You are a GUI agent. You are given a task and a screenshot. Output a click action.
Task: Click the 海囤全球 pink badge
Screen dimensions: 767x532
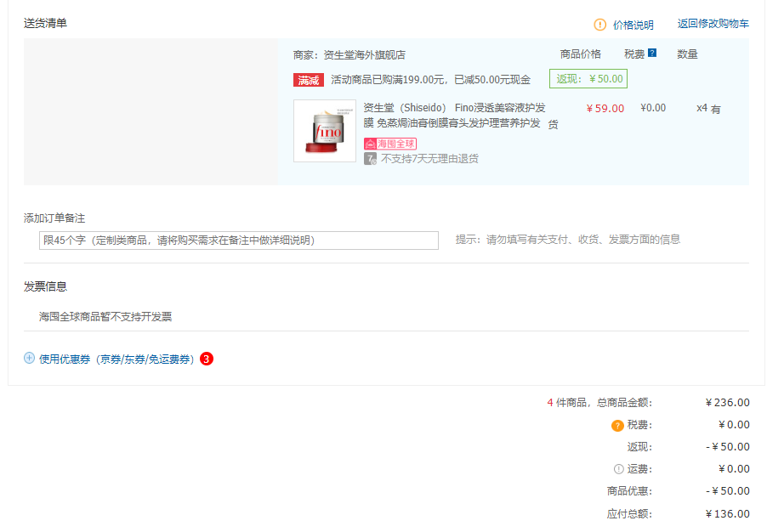click(389, 144)
